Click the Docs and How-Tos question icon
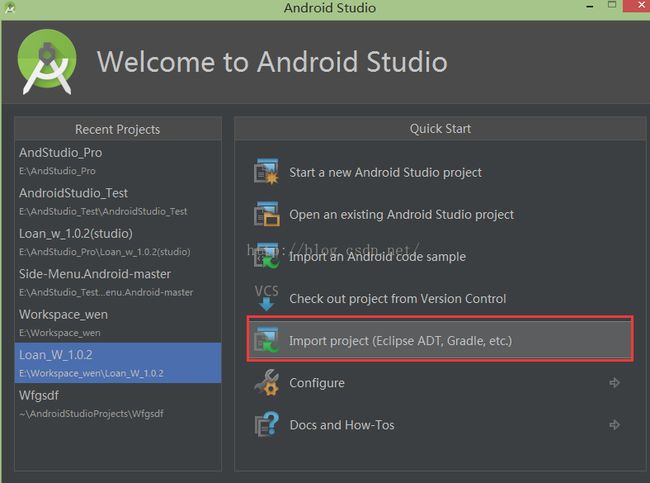The height and width of the screenshot is (483, 650). pyautogui.click(x=266, y=424)
